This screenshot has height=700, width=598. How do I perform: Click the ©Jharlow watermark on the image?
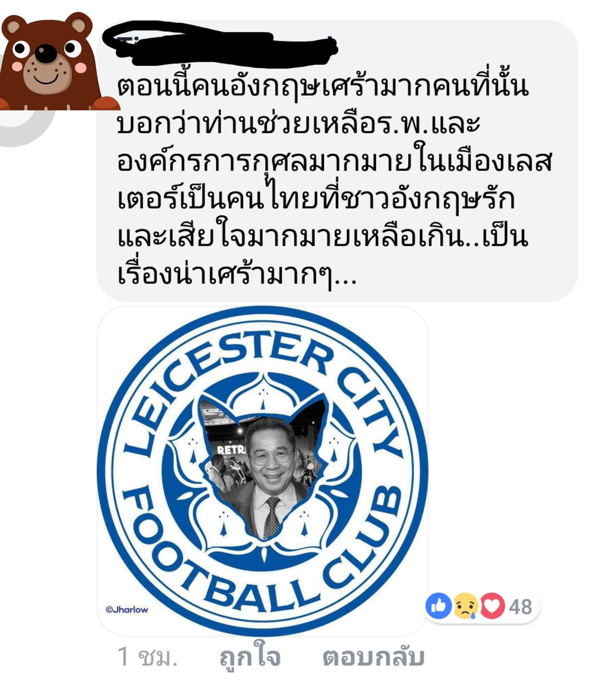[127, 610]
